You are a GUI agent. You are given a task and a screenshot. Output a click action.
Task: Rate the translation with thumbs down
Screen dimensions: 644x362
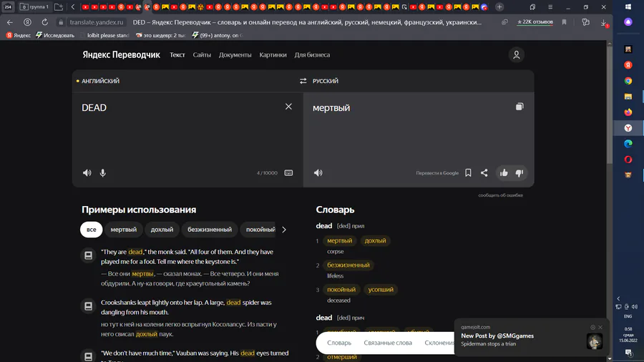(519, 173)
